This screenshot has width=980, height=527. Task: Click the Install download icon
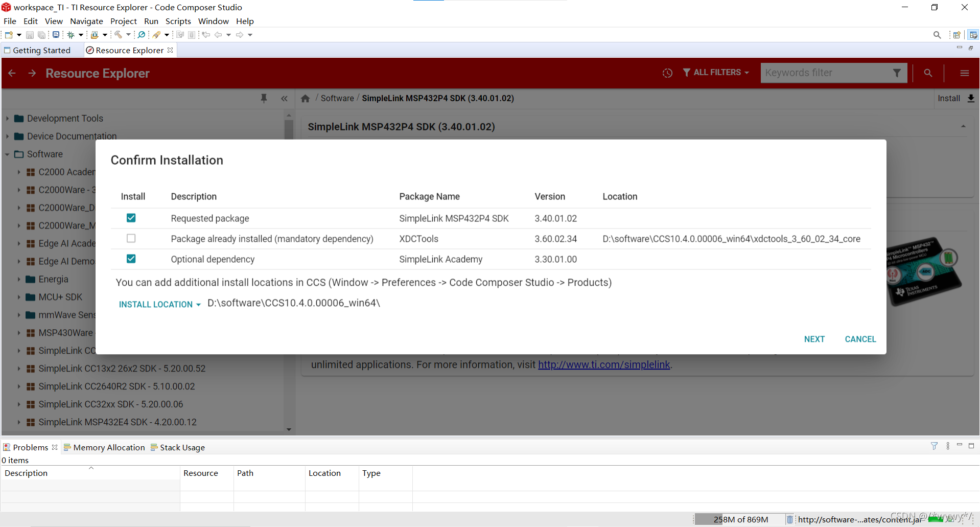[x=971, y=98]
